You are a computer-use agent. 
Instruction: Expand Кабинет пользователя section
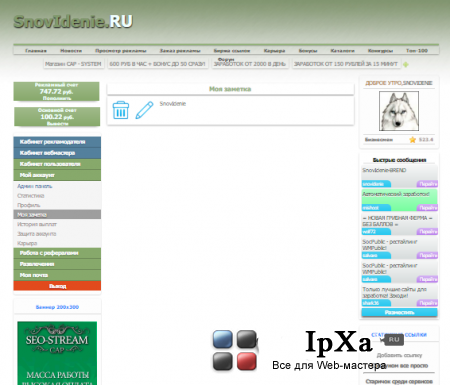point(57,164)
